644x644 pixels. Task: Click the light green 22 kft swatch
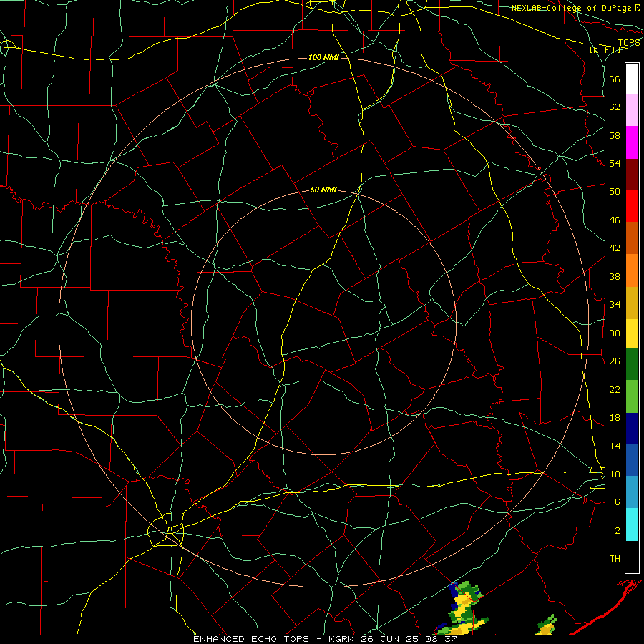pos(632,396)
